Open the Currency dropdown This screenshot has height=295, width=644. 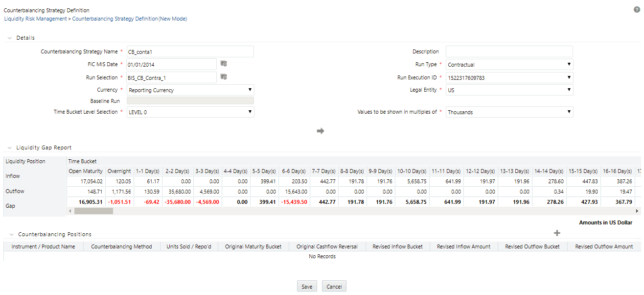click(x=190, y=90)
